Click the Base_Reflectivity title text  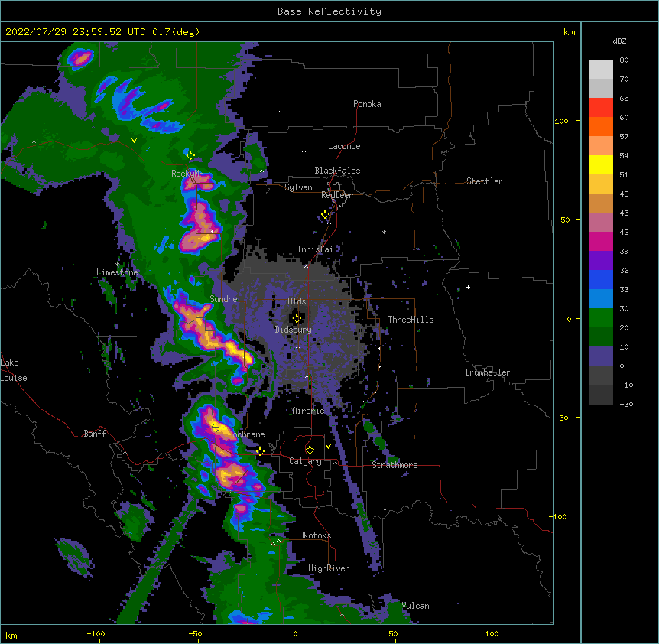(x=329, y=11)
